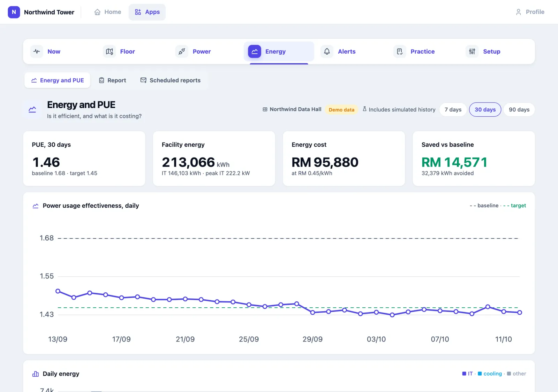Click the Setup sliders icon

(472, 52)
